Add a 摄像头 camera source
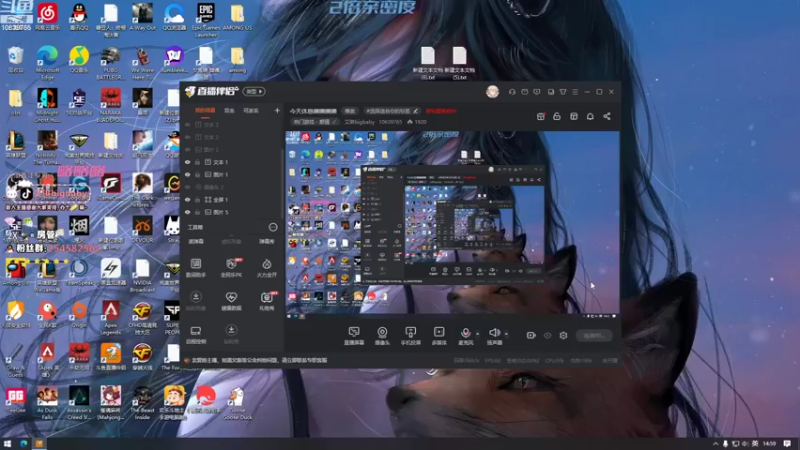 pyautogui.click(x=382, y=336)
